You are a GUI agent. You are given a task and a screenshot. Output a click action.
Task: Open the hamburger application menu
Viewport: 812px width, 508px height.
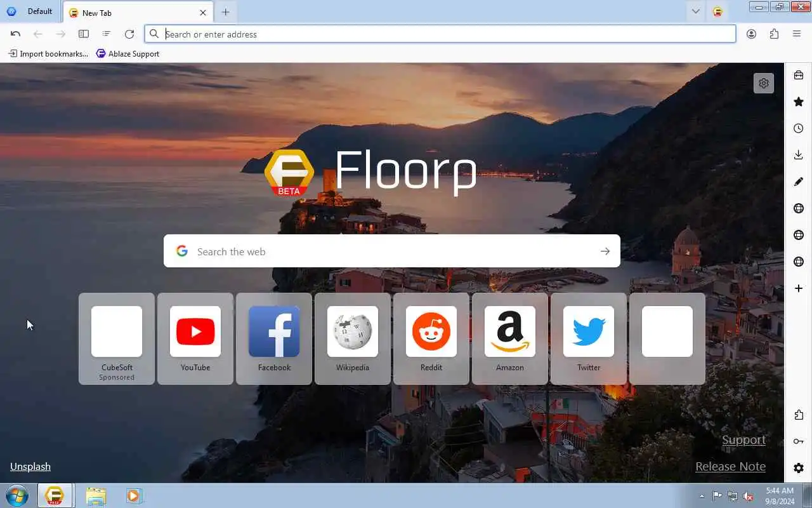click(797, 34)
